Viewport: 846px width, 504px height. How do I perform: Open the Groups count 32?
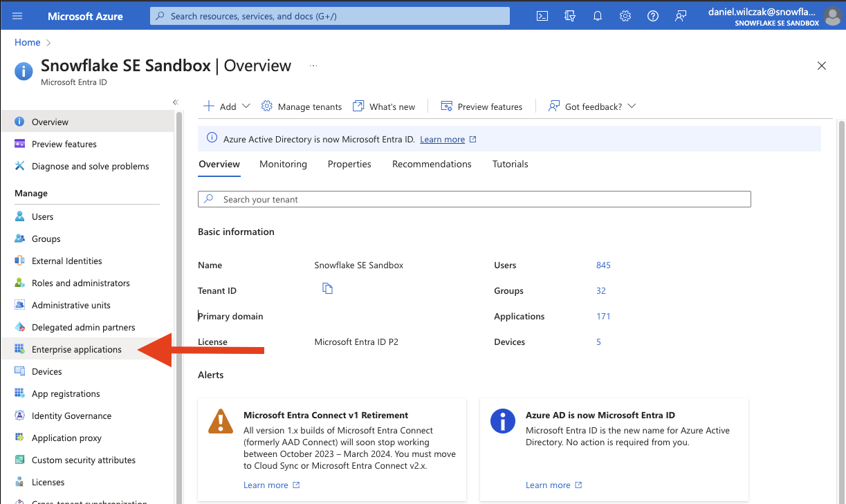601,291
